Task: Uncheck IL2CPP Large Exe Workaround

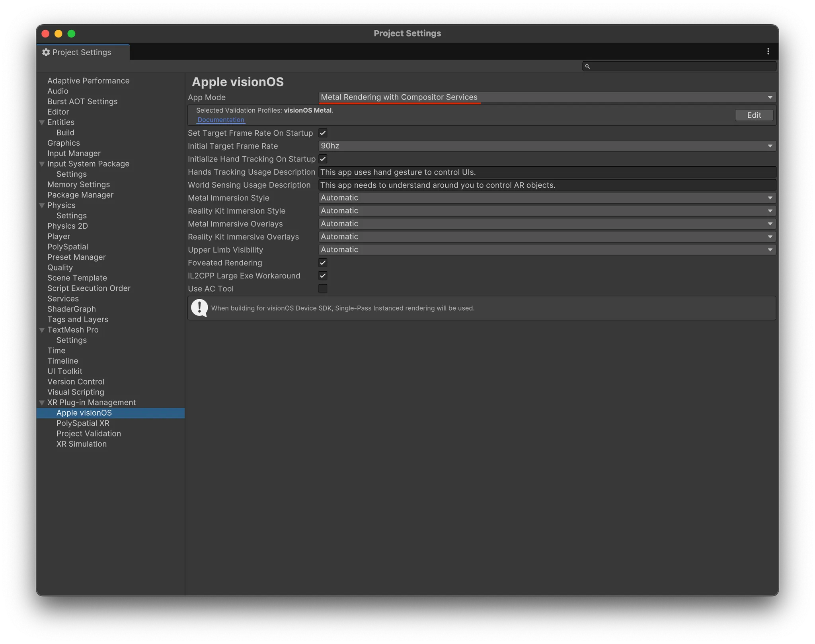Action: point(323,276)
